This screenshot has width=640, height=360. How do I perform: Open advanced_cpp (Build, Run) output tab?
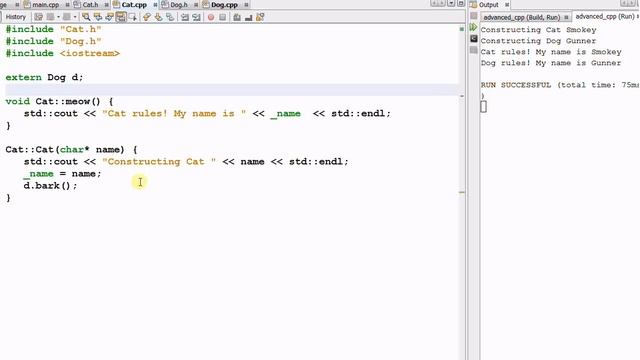522,18
